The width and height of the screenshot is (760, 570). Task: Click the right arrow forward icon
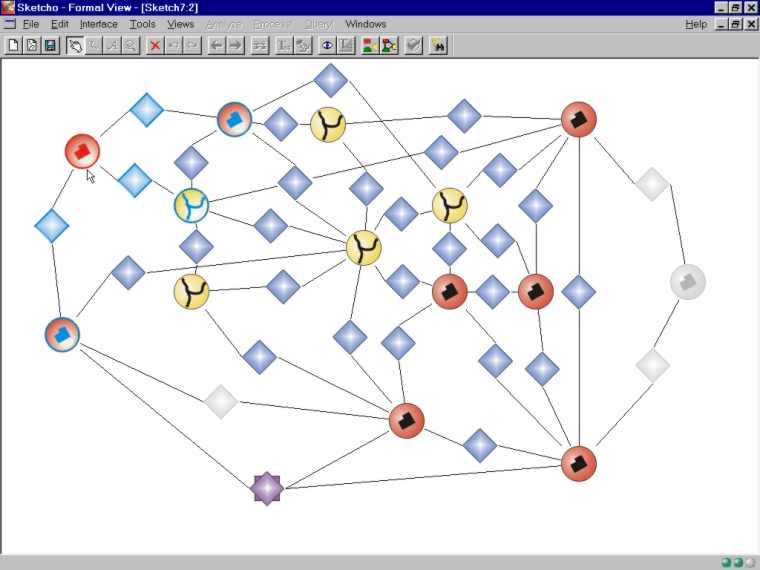click(235, 45)
